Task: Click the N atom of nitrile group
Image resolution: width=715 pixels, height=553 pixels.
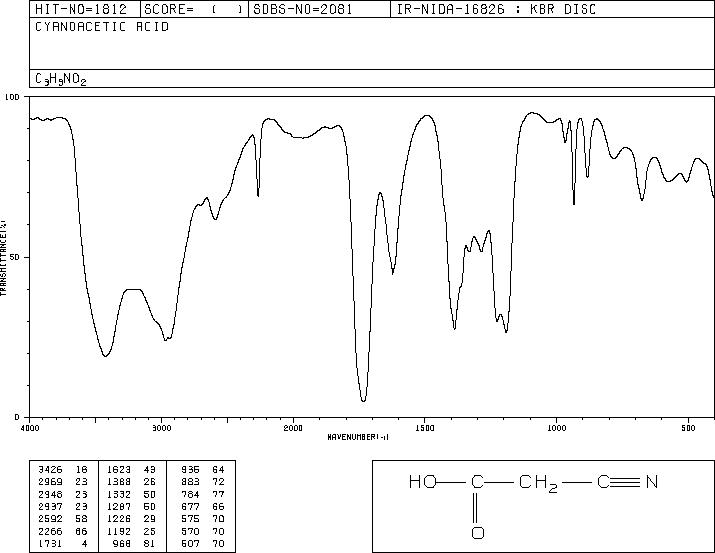Action: [652, 482]
